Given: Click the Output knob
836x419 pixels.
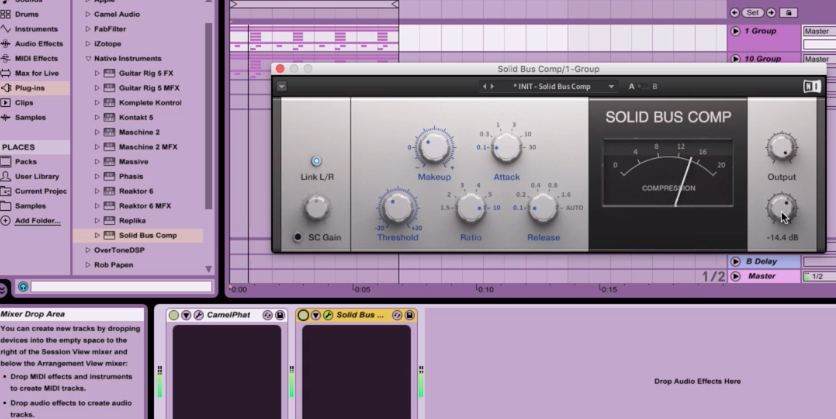Looking at the screenshot, I should coord(782,148).
